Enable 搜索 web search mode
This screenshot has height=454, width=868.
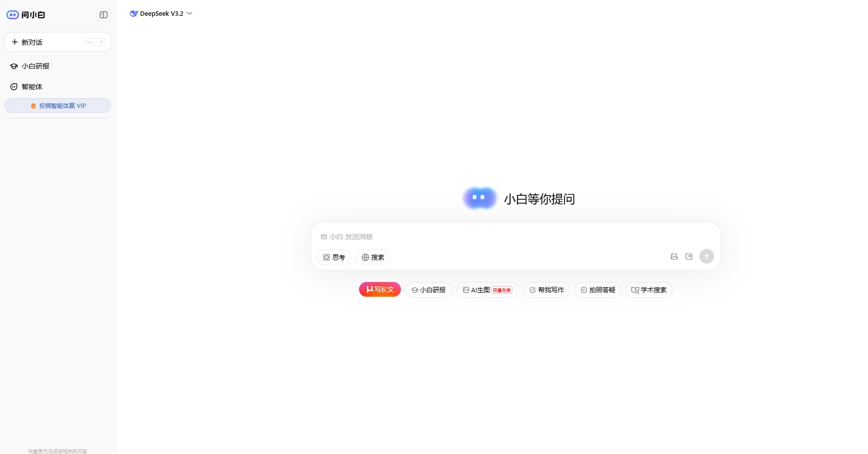(x=372, y=257)
